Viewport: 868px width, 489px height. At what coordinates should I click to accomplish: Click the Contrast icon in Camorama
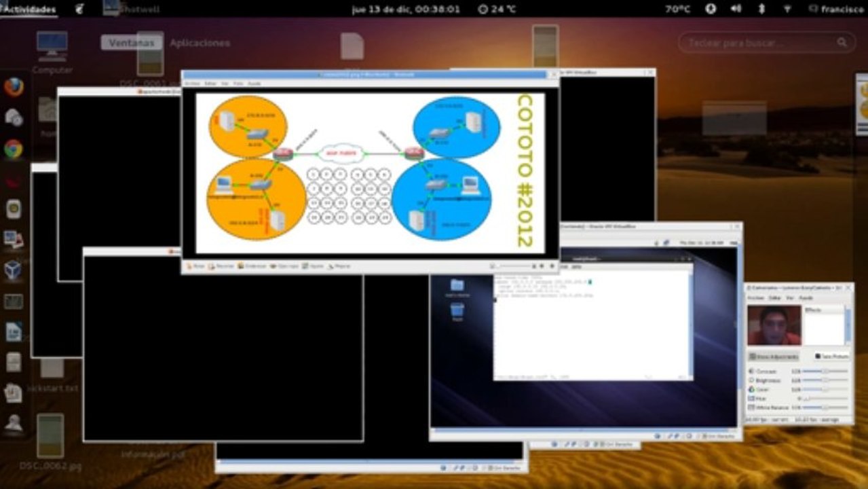[x=751, y=372]
